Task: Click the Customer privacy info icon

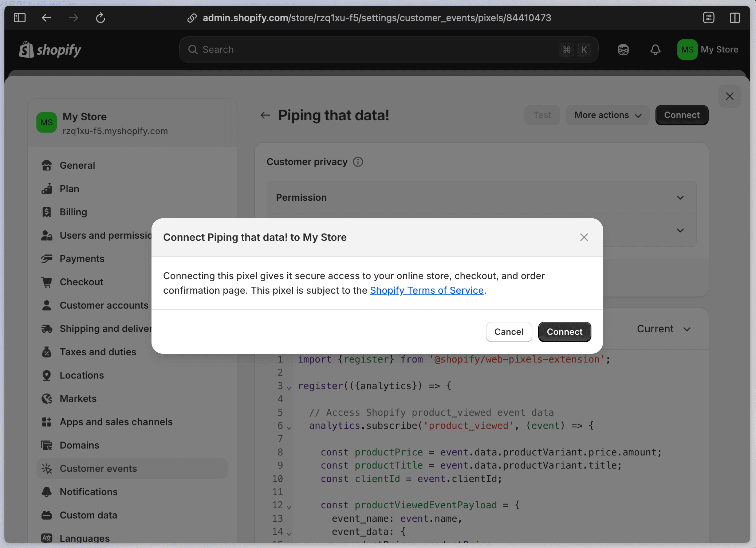Action: pyautogui.click(x=358, y=162)
